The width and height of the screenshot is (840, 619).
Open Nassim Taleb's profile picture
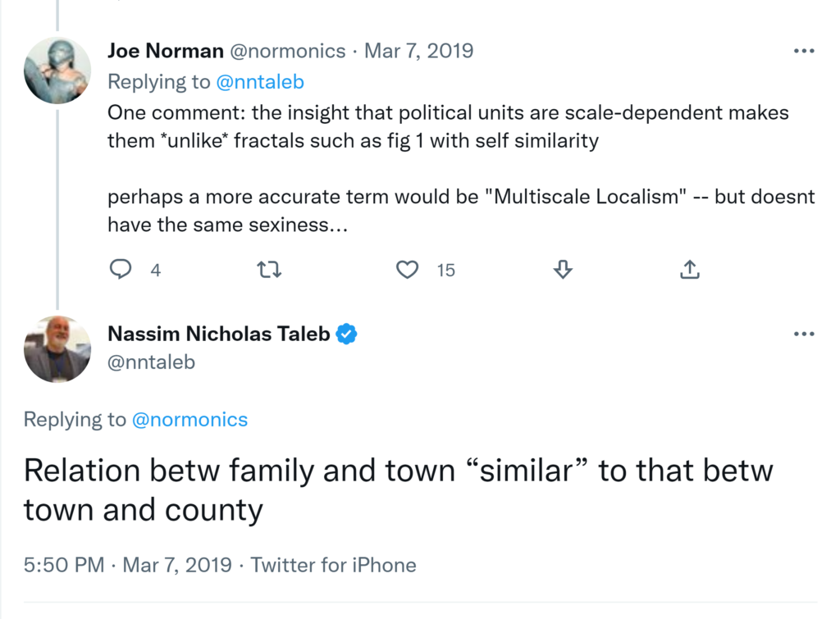point(57,348)
